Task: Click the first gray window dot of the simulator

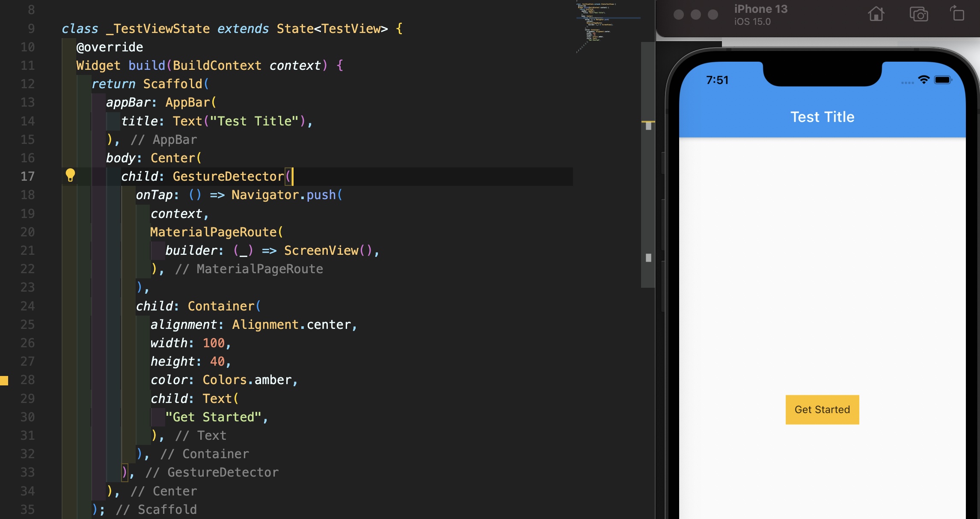Action: (678, 15)
